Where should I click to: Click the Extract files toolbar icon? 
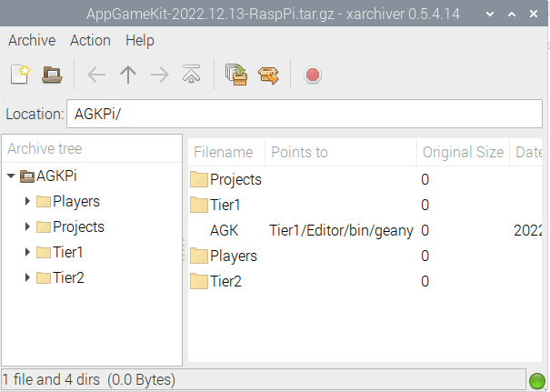[x=267, y=75]
